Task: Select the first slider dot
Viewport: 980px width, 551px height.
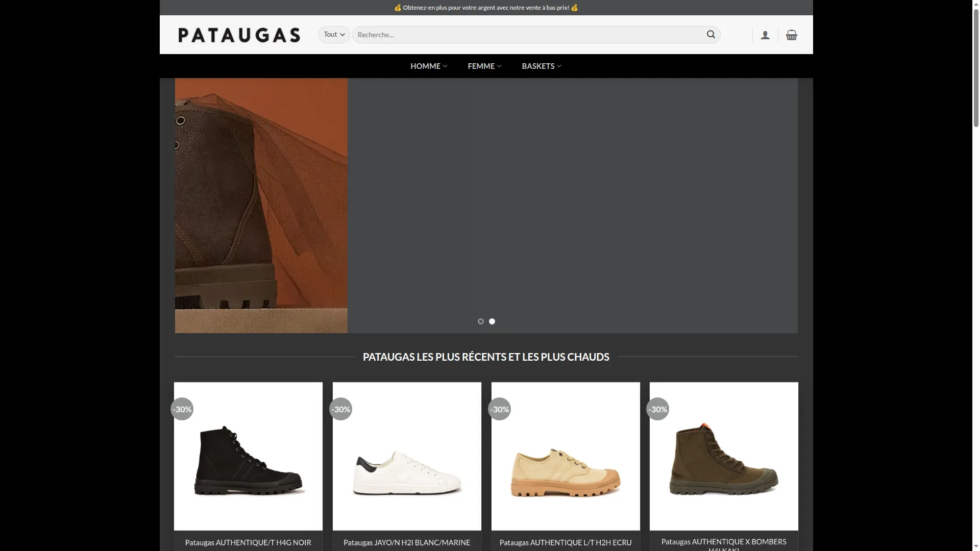Action: tap(480, 321)
